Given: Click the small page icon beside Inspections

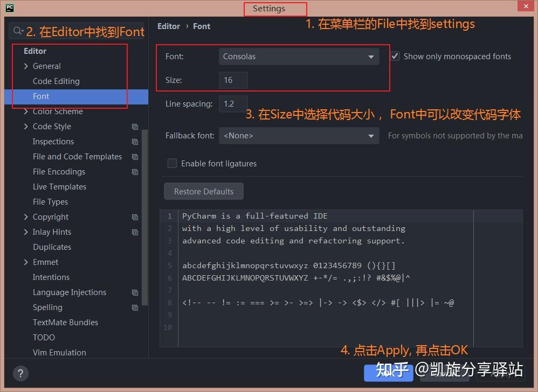Looking at the screenshot, I should pyautogui.click(x=135, y=142).
